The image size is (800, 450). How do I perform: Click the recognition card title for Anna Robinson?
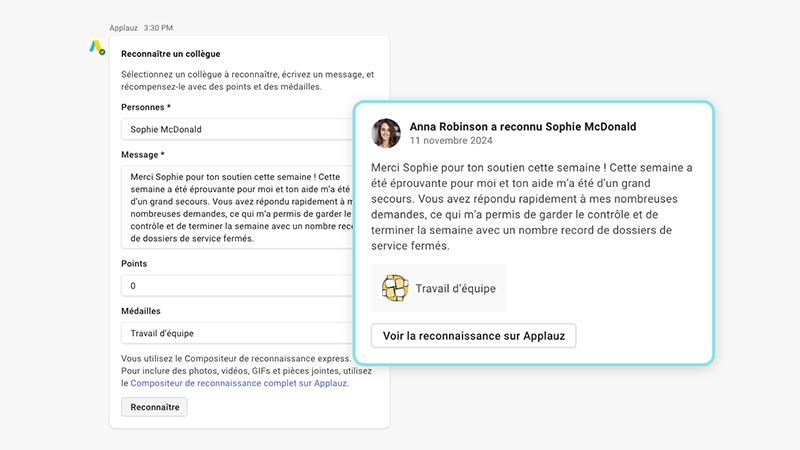(522, 127)
